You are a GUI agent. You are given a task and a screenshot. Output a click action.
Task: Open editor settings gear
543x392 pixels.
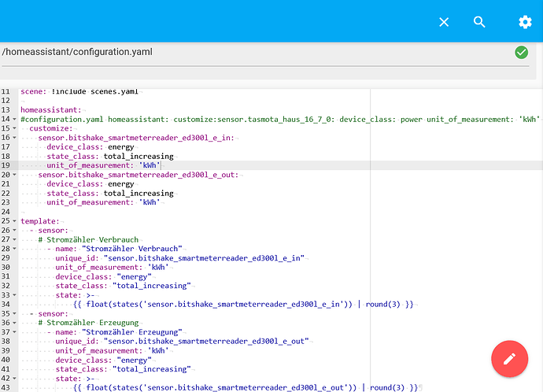(x=525, y=22)
